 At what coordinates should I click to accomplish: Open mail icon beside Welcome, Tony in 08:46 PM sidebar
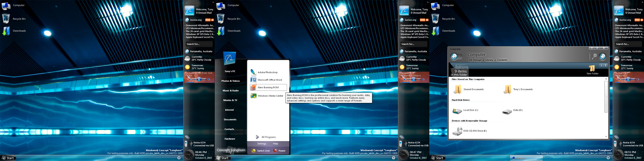[x=190, y=11]
